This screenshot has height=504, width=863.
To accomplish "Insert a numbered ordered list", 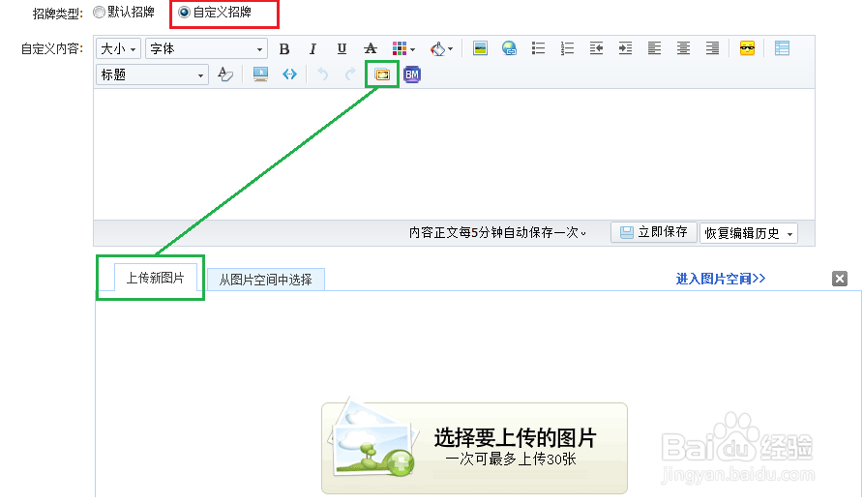I will tap(567, 49).
